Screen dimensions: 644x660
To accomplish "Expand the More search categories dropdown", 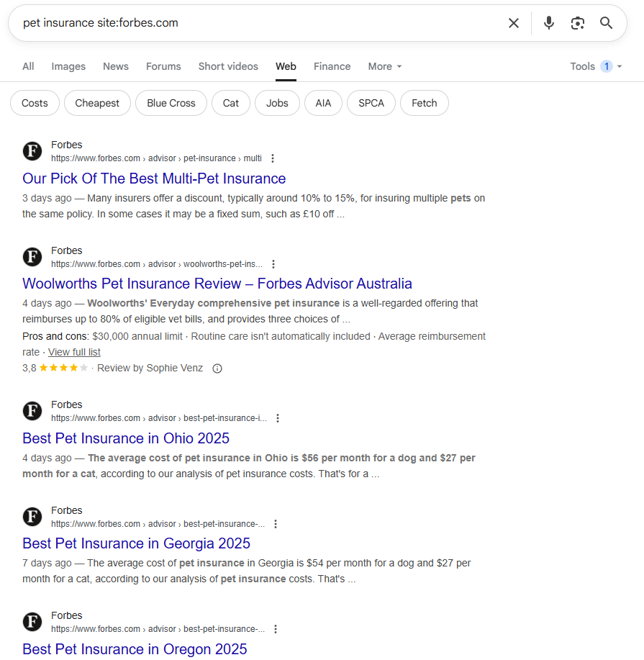I will tap(385, 66).
